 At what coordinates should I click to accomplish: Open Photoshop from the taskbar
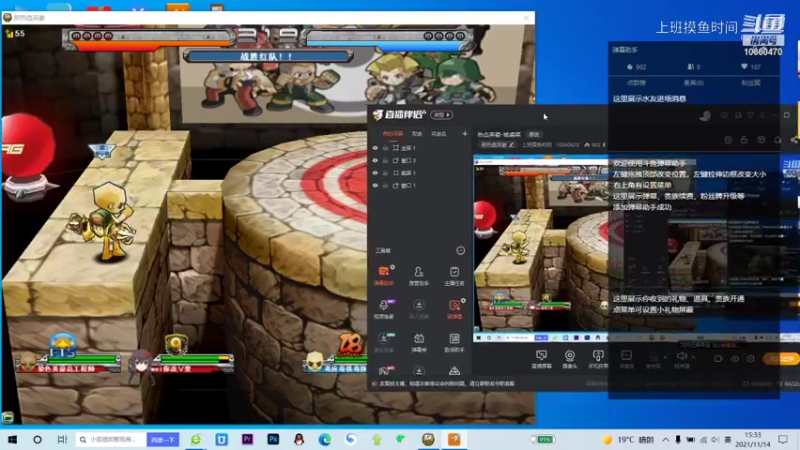[273, 439]
